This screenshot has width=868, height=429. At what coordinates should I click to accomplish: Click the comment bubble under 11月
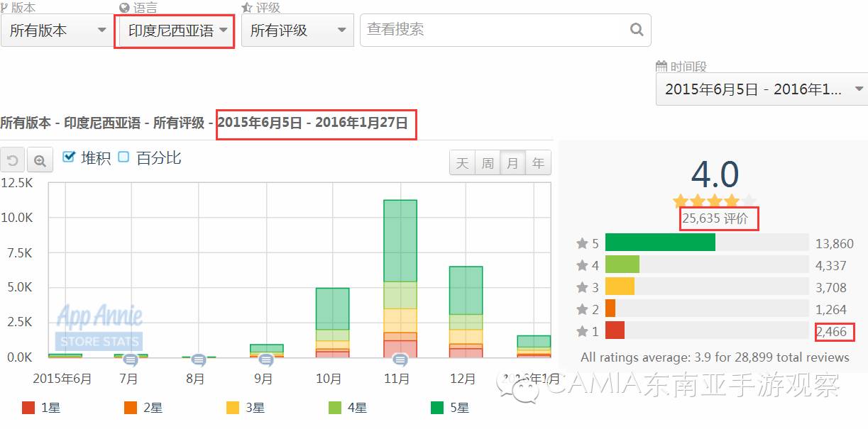tap(400, 360)
